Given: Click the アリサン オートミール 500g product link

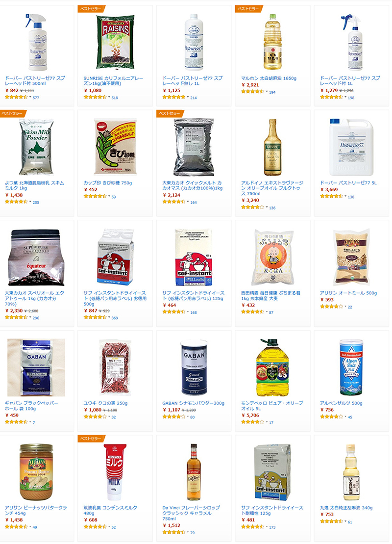Looking at the screenshot, I should click(x=348, y=293).
